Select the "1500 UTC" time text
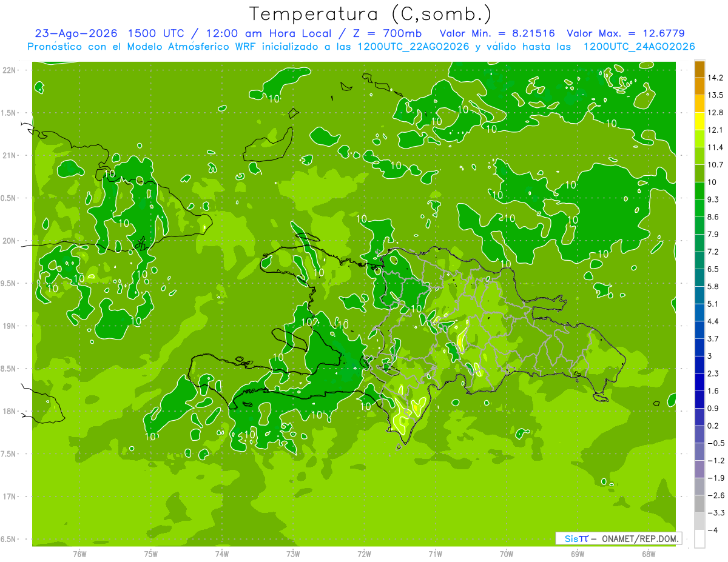This screenshot has height=562, width=728. click(157, 33)
